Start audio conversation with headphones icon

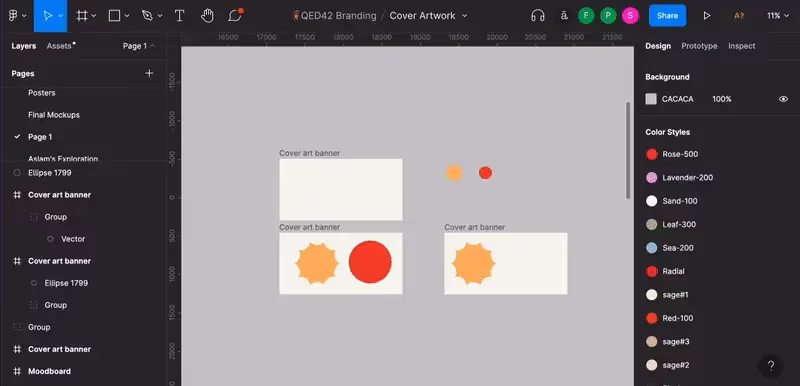click(538, 16)
